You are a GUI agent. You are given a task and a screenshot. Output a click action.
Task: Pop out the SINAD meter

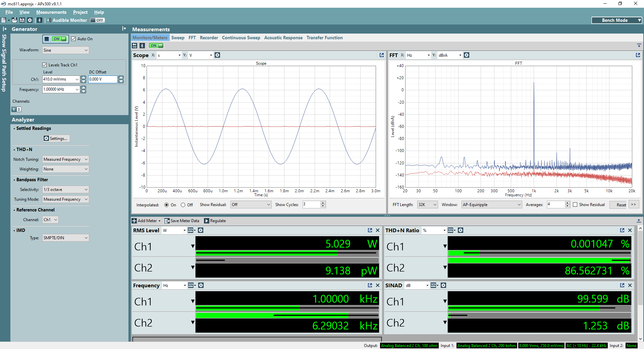pyautogui.click(x=622, y=285)
